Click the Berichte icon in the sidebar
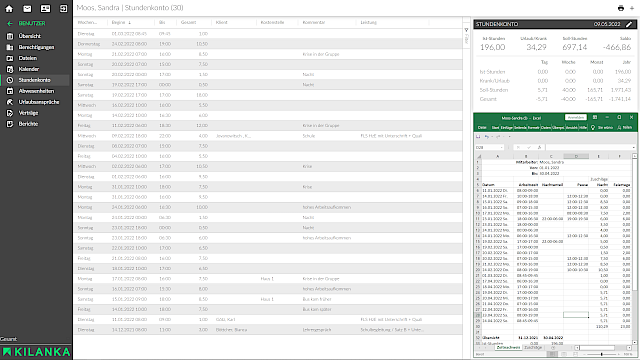 pyautogui.click(x=10, y=124)
